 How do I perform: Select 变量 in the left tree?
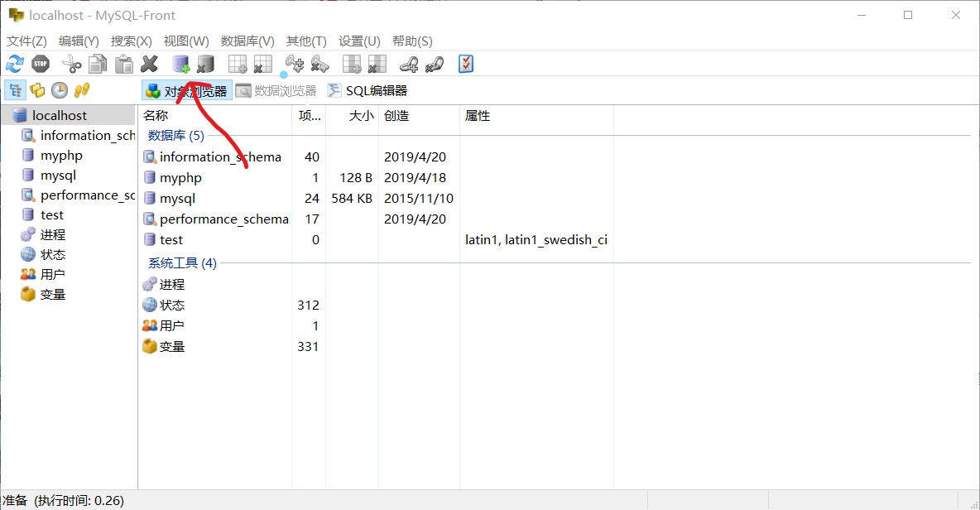tap(52, 295)
